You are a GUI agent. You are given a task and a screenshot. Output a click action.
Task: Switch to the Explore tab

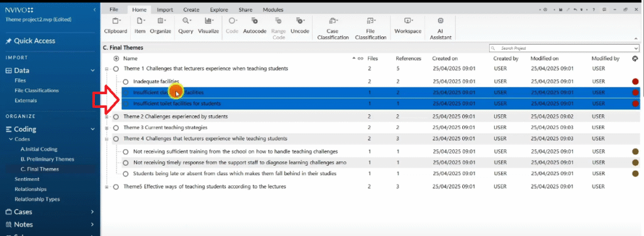tap(219, 10)
